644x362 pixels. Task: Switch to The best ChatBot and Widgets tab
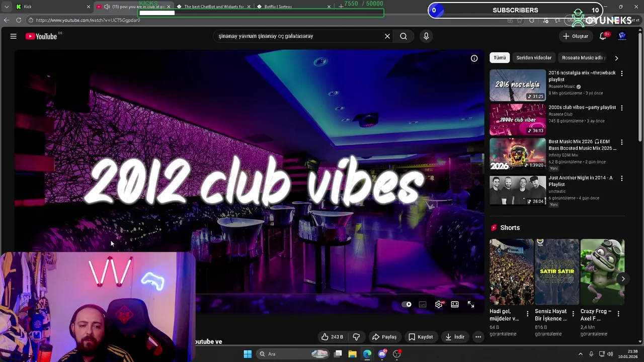click(214, 7)
